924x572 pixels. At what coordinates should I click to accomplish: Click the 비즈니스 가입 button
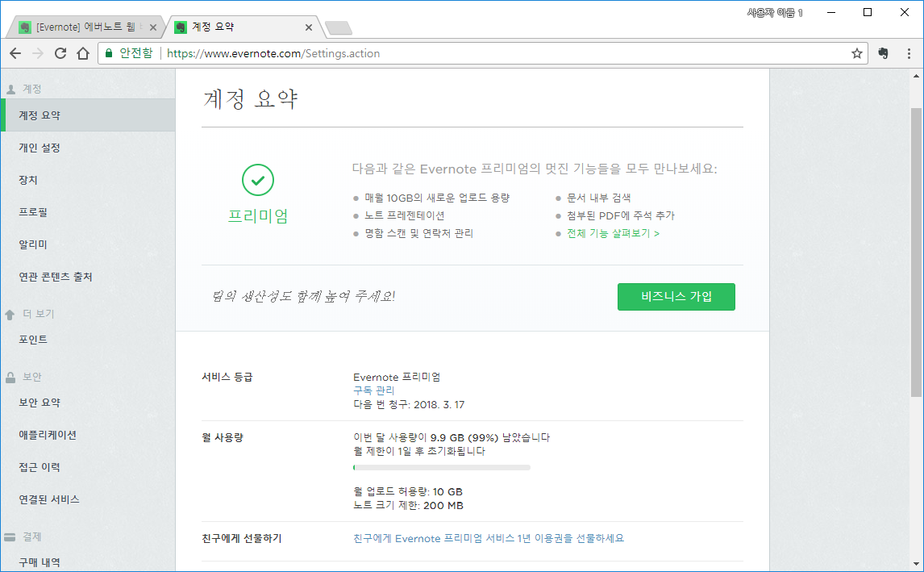click(x=676, y=297)
